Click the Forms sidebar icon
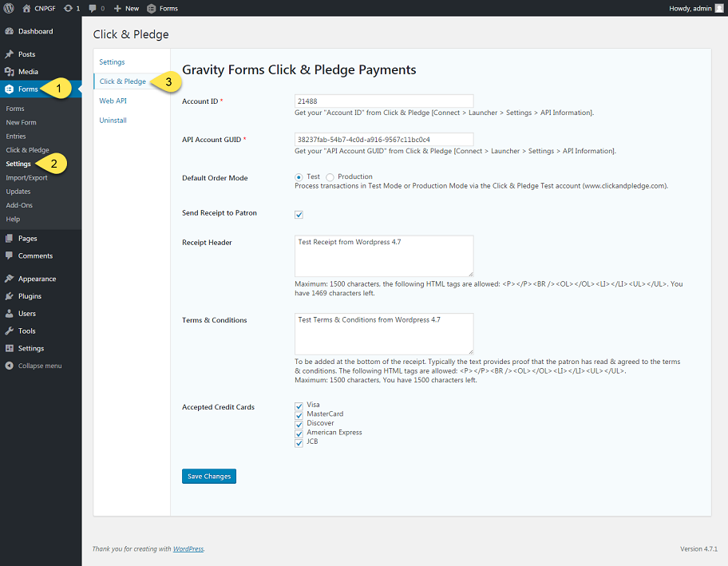 [10, 89]
